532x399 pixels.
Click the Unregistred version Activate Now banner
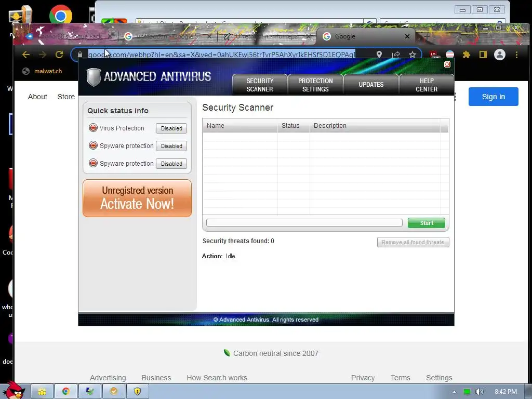click(137, 198)
